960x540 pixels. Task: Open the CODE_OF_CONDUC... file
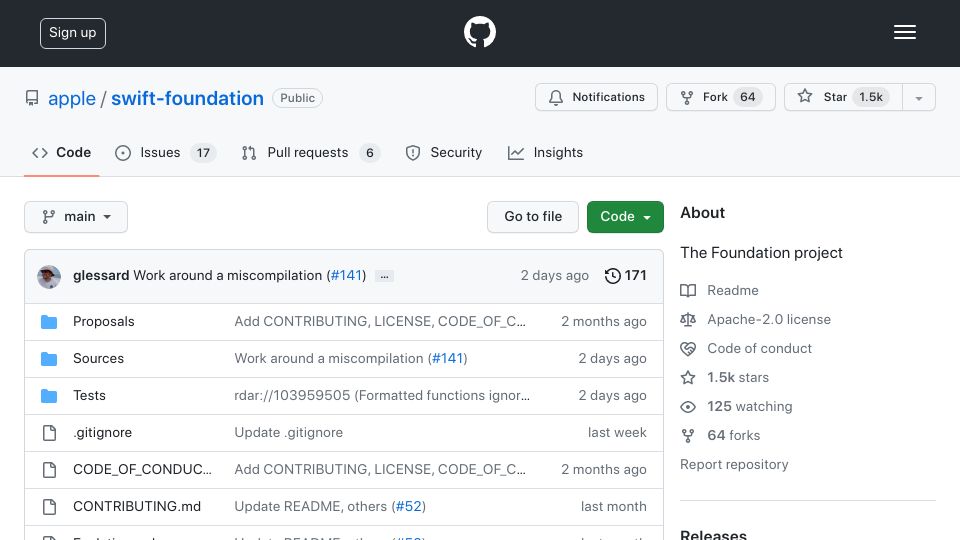tap(142, 469)
